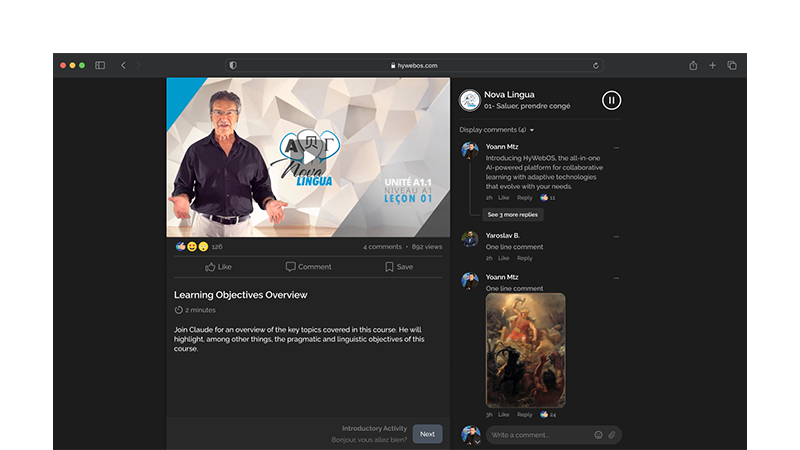Like the video post
This screenshot has width=800, height=450.
pos(218,267)
